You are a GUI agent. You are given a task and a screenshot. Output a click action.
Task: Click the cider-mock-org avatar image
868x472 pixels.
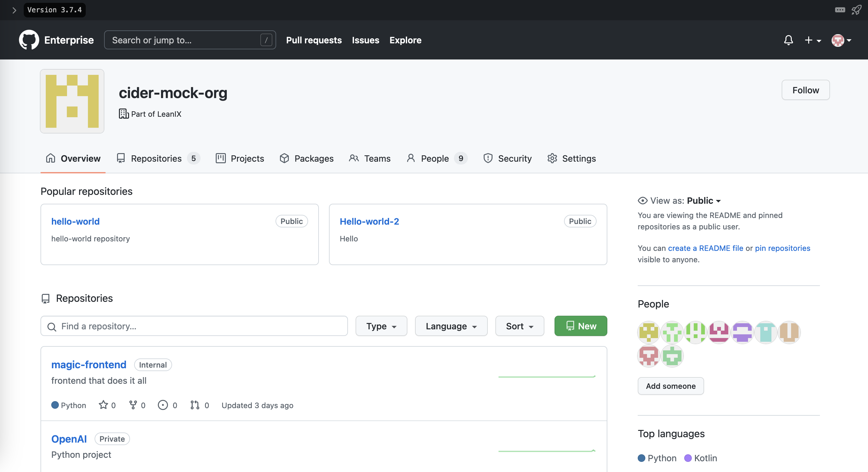(x=72, y=101)
